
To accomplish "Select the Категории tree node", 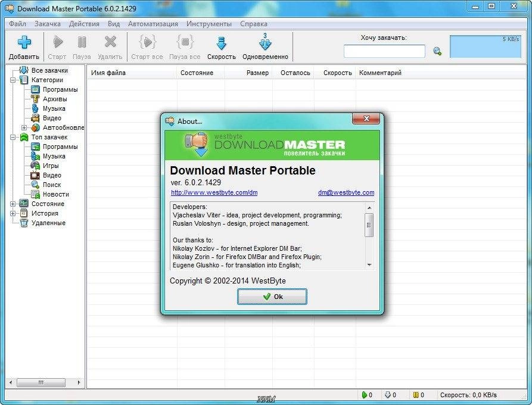I will 47,80.
